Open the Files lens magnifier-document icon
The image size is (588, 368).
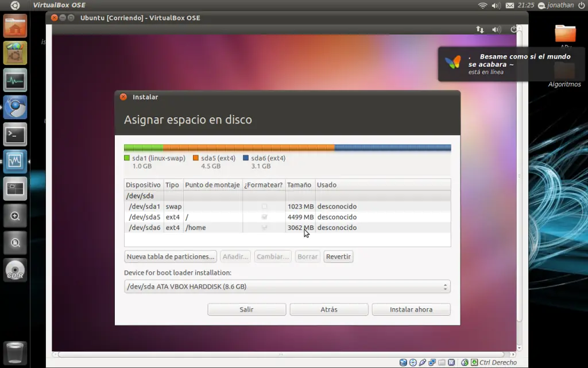(15, 243)
